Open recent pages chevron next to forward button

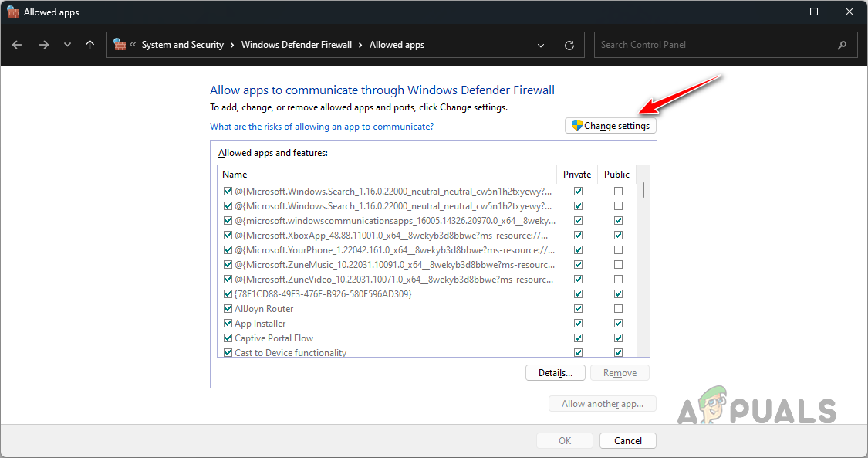click(67, 45)
